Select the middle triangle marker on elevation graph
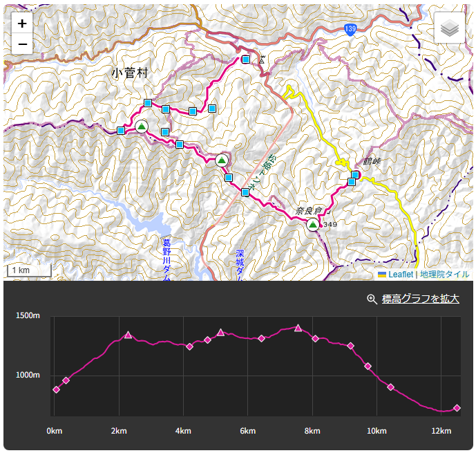 pyautogui.click(x=220, y=333)
